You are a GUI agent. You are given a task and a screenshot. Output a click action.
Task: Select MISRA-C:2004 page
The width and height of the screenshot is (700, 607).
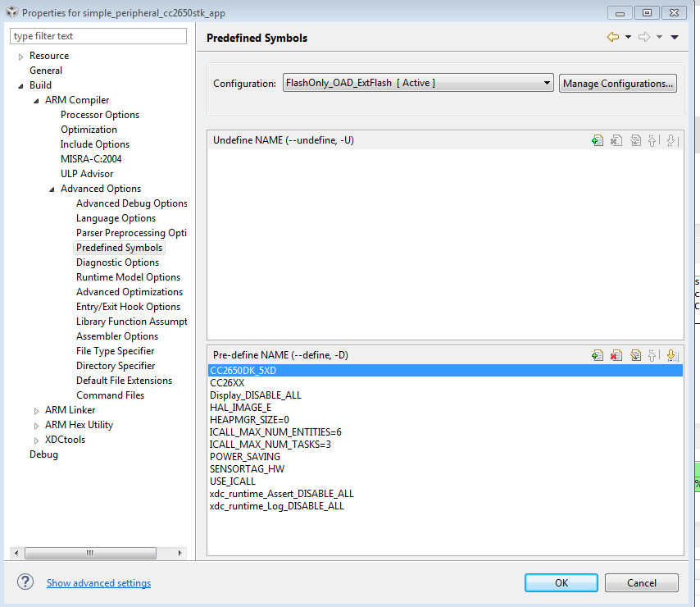[x=91, y=159]
